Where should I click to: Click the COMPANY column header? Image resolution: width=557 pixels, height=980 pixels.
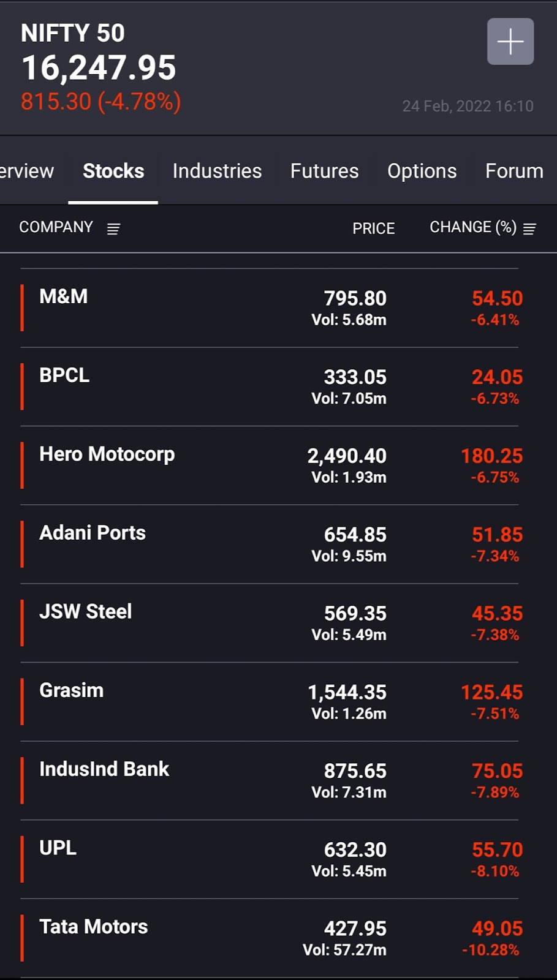(56, 227)
